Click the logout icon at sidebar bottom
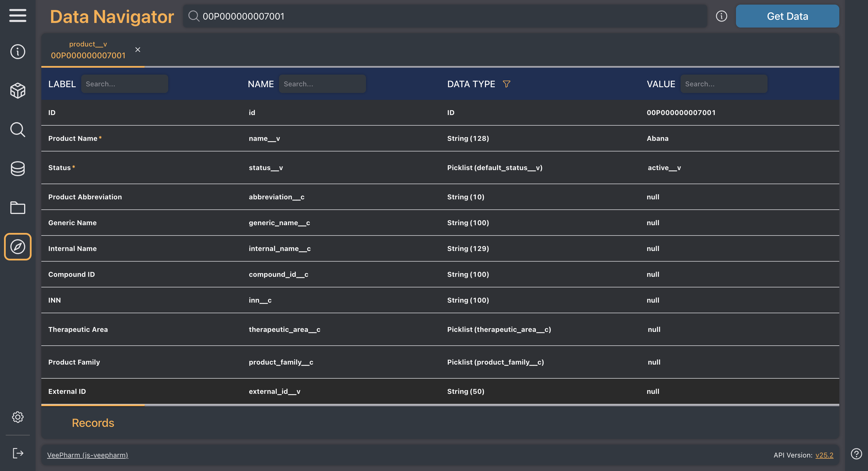This screenshot has height=471, width=868. pyautogui.click(x=18, y=453)
